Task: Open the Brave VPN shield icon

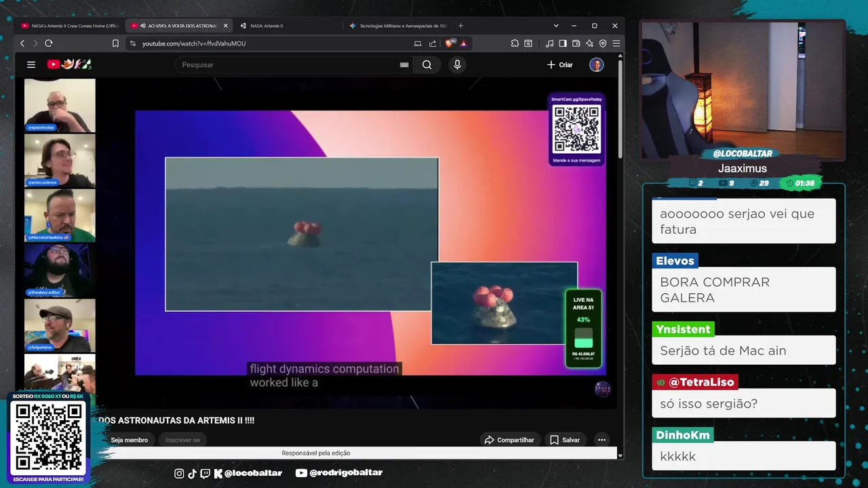Action: pos(603,43)
